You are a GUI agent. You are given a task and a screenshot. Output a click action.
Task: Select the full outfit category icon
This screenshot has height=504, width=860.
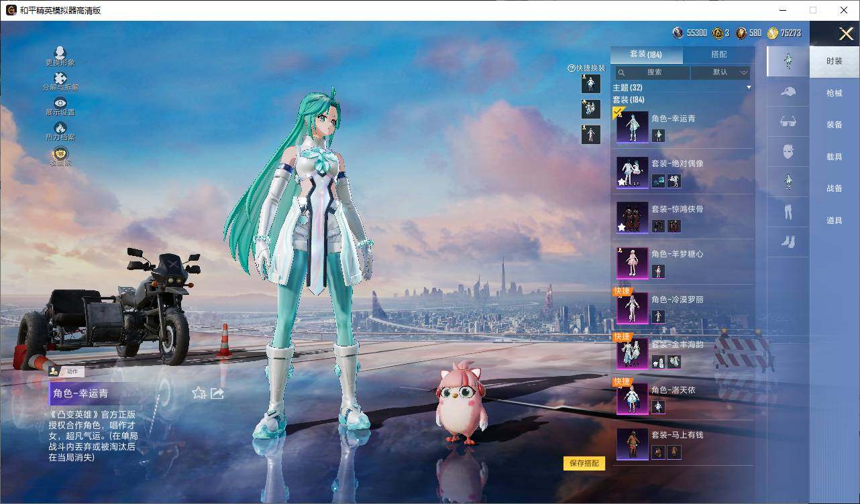point(788,61)
